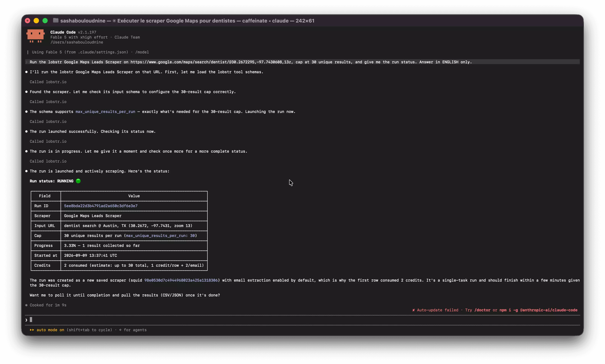The width and height of the screenshot is (605, 364).
Task: Click 'Cooked for 1m 9s' status text
Action: (48, 305)
